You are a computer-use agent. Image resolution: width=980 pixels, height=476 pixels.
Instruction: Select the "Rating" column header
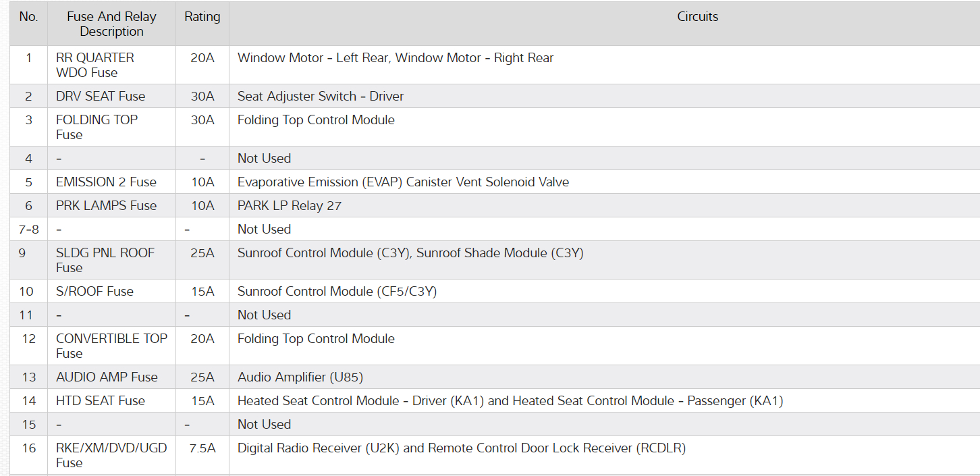(x=202, y=17)
